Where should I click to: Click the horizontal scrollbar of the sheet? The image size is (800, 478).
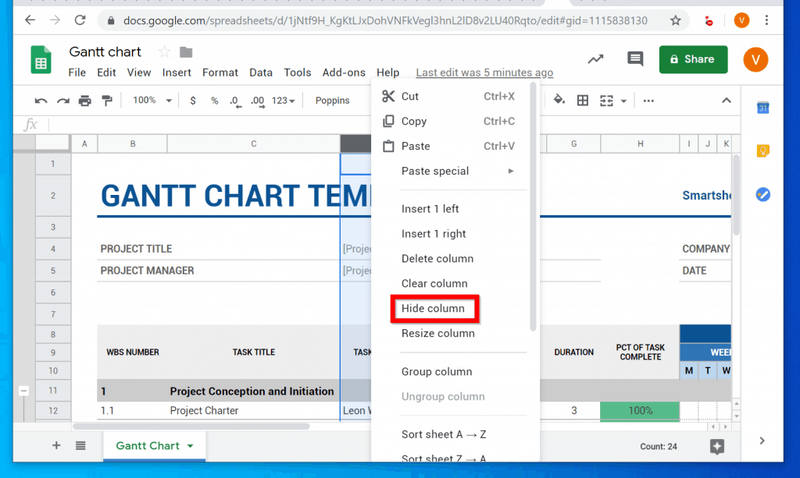191,426
